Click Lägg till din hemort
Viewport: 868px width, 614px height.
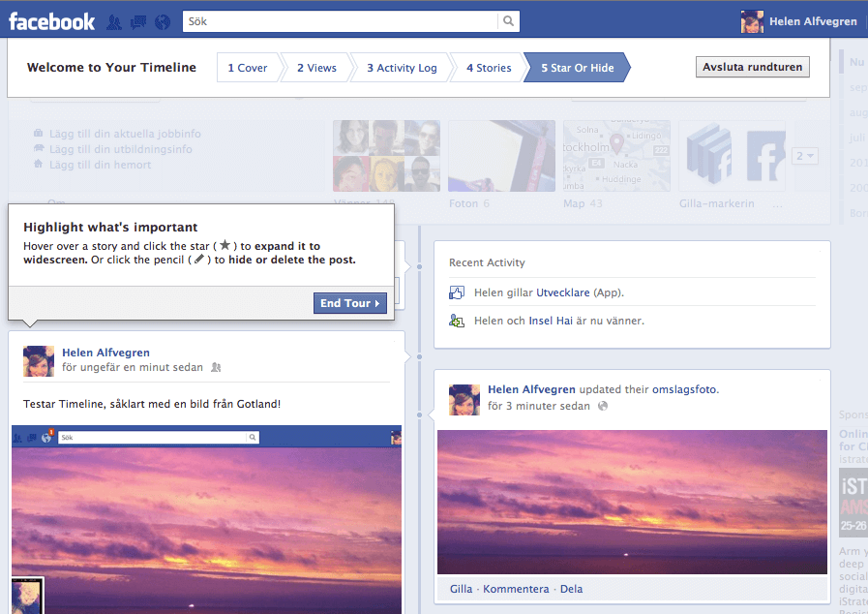tap(101, 165)
